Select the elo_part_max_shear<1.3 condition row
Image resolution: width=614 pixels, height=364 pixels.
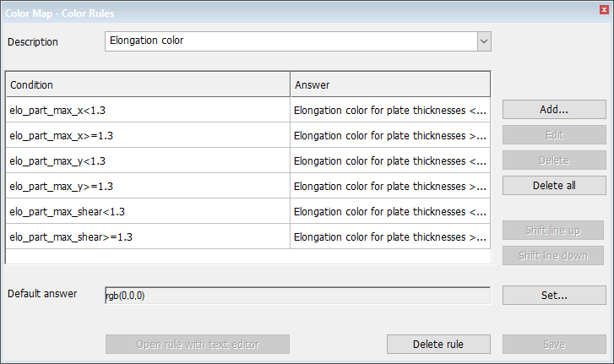click(x=148, y=211)
